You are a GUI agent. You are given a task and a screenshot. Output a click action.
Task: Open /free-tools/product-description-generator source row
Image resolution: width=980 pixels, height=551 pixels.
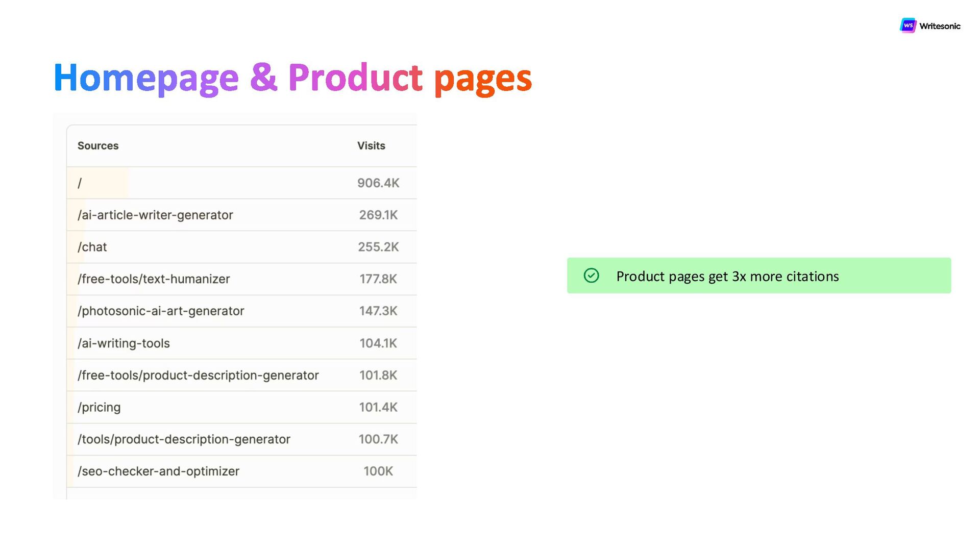pyautogui.click(x=198, y=375)
